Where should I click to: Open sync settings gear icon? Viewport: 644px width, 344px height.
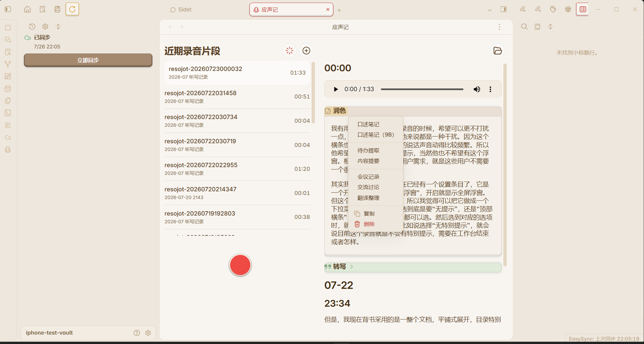tap(45, 27)
